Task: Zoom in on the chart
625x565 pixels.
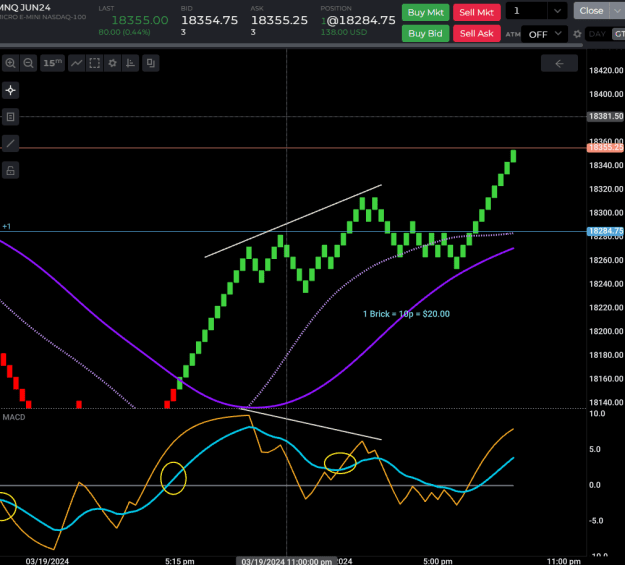Action: pyautogui.click(x=11, y=63)
